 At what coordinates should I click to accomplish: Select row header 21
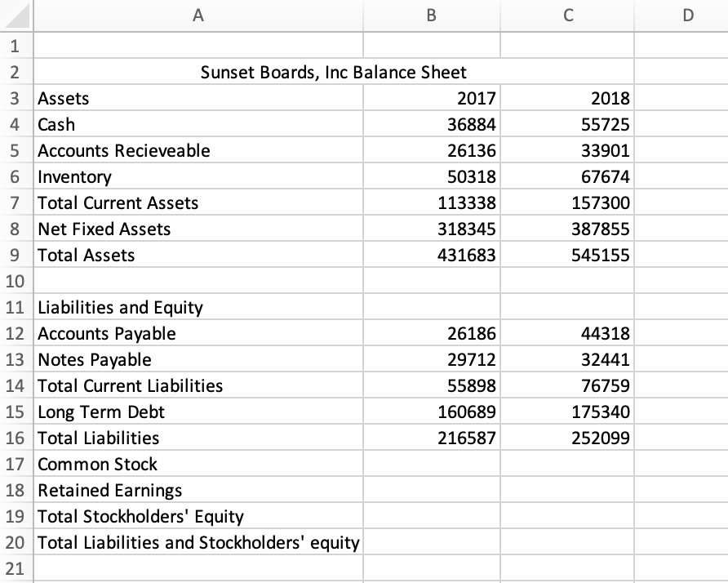(14, 568)
